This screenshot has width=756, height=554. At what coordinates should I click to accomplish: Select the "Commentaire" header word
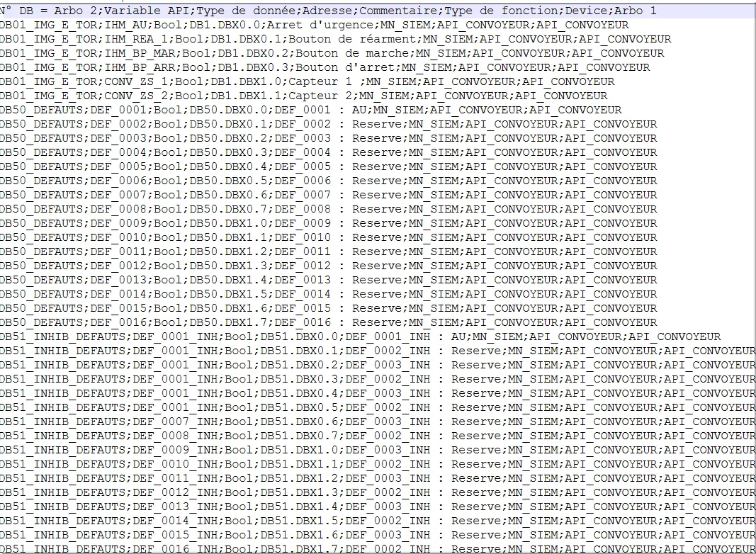pos(398,11)
